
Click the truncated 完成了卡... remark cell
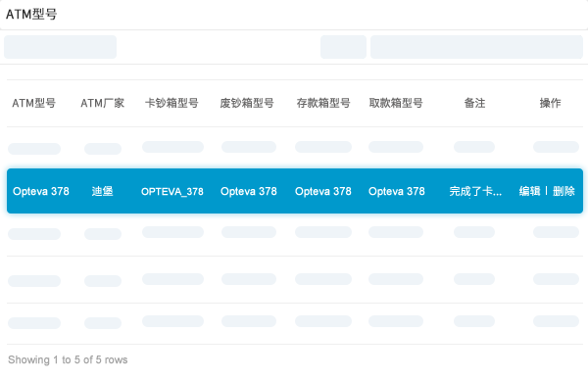tap(475, 191)
